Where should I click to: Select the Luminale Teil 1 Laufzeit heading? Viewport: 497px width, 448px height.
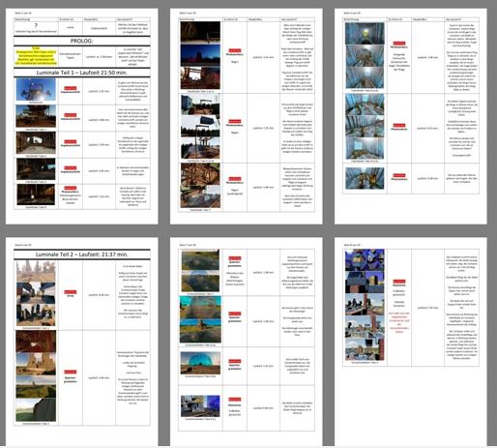[x=82, y=73]
